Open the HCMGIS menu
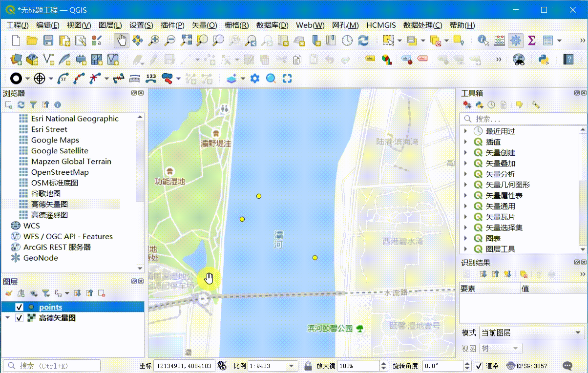Image resolution: width=588 pixels, height=373 pixels. pyautogui.click(x=382, y=25)
